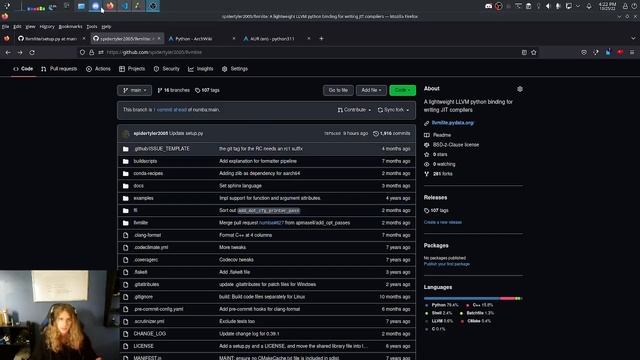Open the CHANGE_LOG file

(149, 334)
